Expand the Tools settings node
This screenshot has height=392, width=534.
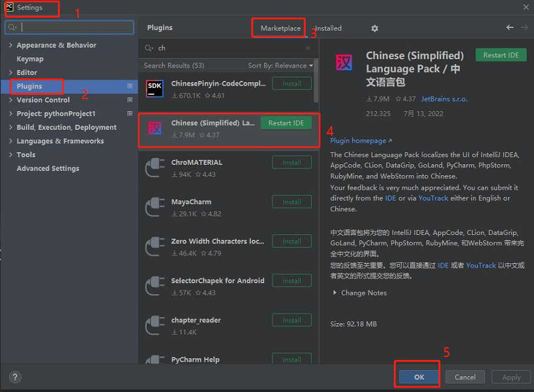click(x=10, y=154)
